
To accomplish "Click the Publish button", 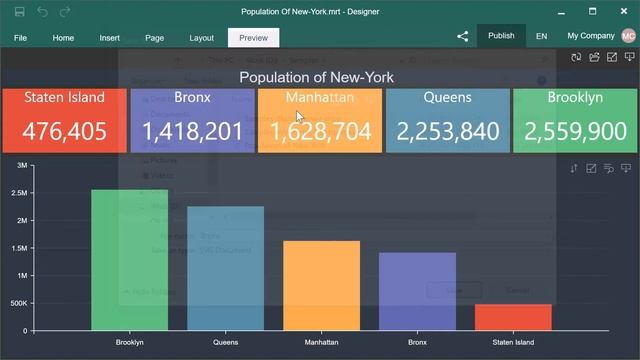I will (x=501, y=36).
